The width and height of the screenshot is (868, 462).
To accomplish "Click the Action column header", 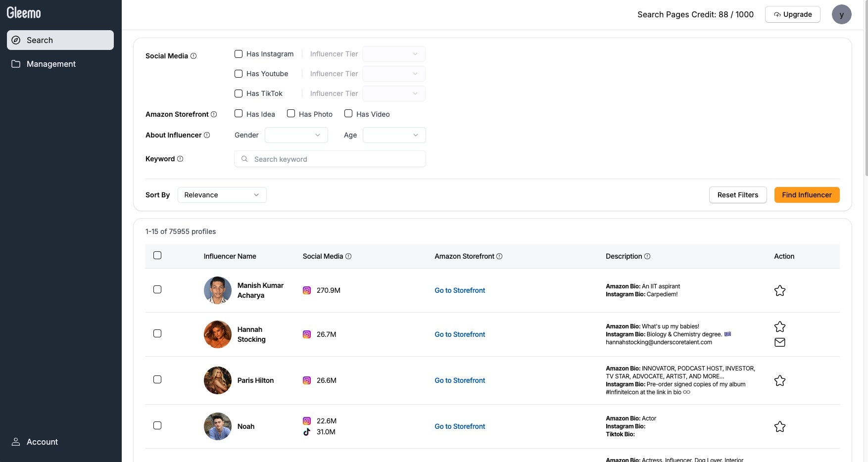I will click(784, 256).
